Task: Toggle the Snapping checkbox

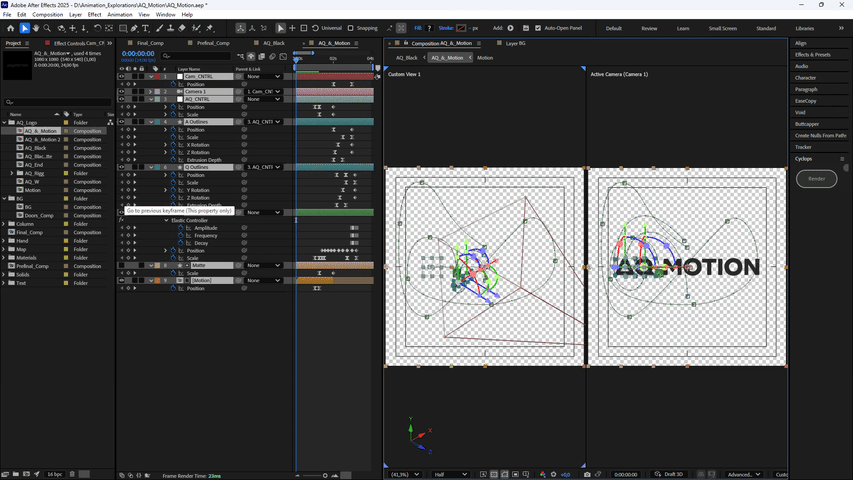Action: [x=351, y=28]
